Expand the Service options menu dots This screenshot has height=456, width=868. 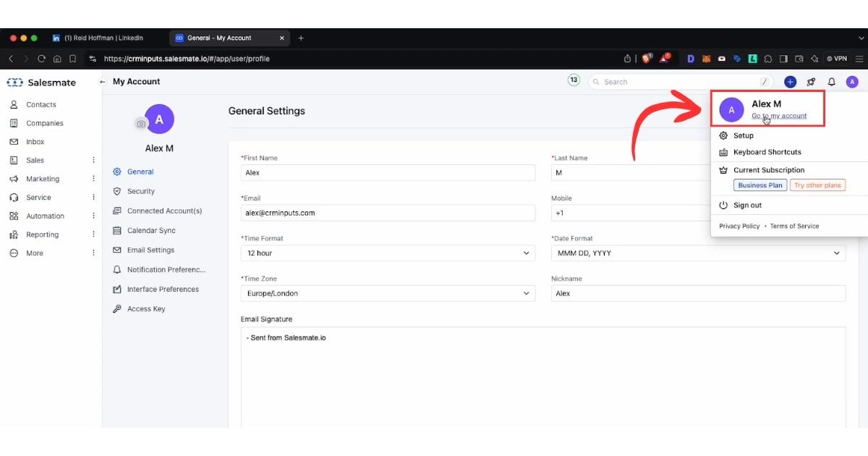pos(93,198)
